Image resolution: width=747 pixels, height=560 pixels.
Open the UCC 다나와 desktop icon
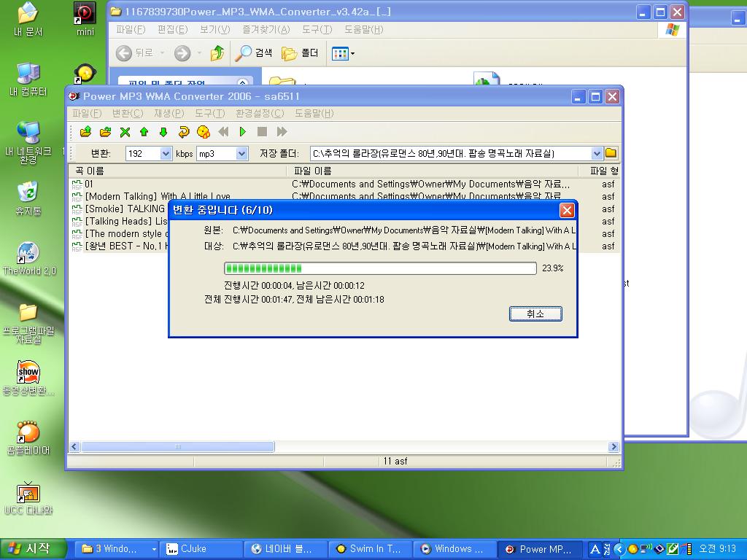pos(28,498)
